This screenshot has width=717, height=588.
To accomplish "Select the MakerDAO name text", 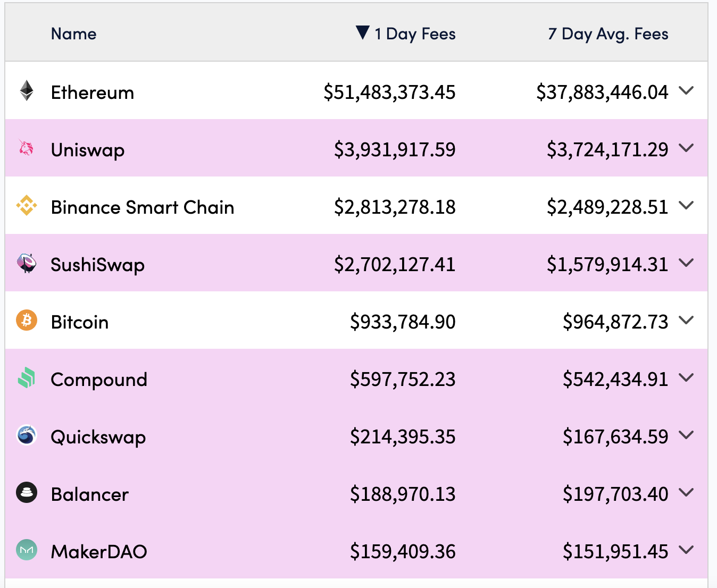I will pos(99,552).
